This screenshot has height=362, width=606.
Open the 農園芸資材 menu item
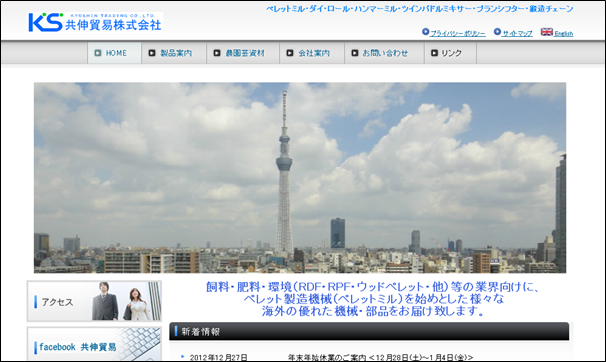coord(243,53)
